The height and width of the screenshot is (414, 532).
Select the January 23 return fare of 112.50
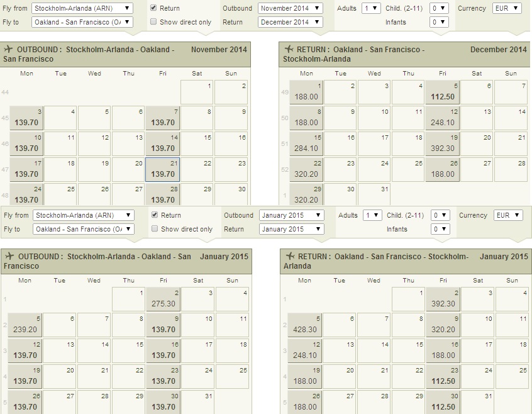(x=443, y=376)
